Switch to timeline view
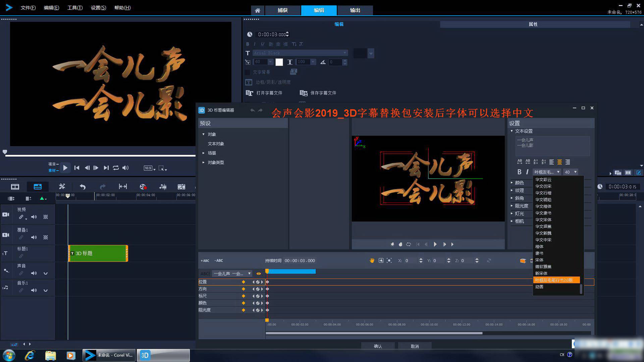644x362 pixels. (x=38, y=187)
